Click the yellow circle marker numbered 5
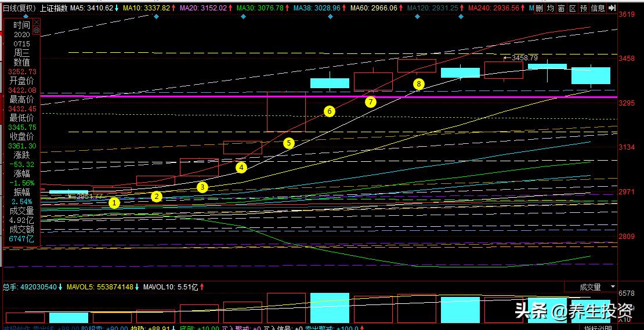Image resolution: width=644 pixels, height=330 pixels. click(289, 143)
